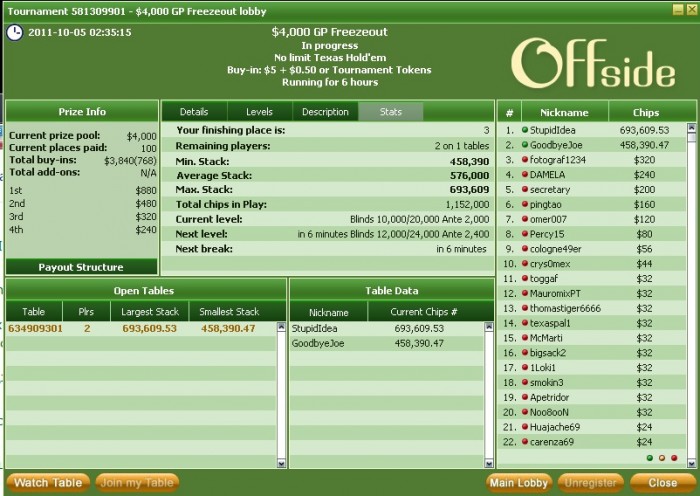The width and height of the screenshot is (700, 496).
Task: Click red status dot next to toggaf
Action: point(525,278)
